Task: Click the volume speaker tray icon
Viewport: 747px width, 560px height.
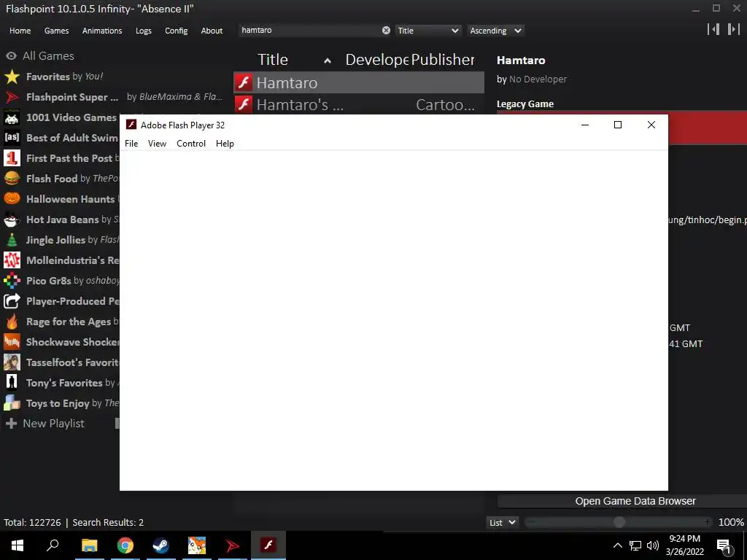Action: pyautogui.click(x=653, y=545)
